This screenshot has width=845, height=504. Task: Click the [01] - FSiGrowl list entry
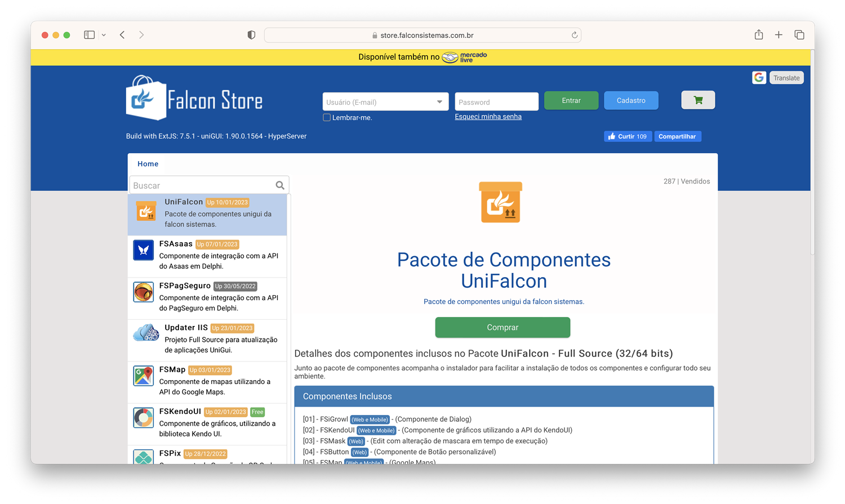coord(387,419)
